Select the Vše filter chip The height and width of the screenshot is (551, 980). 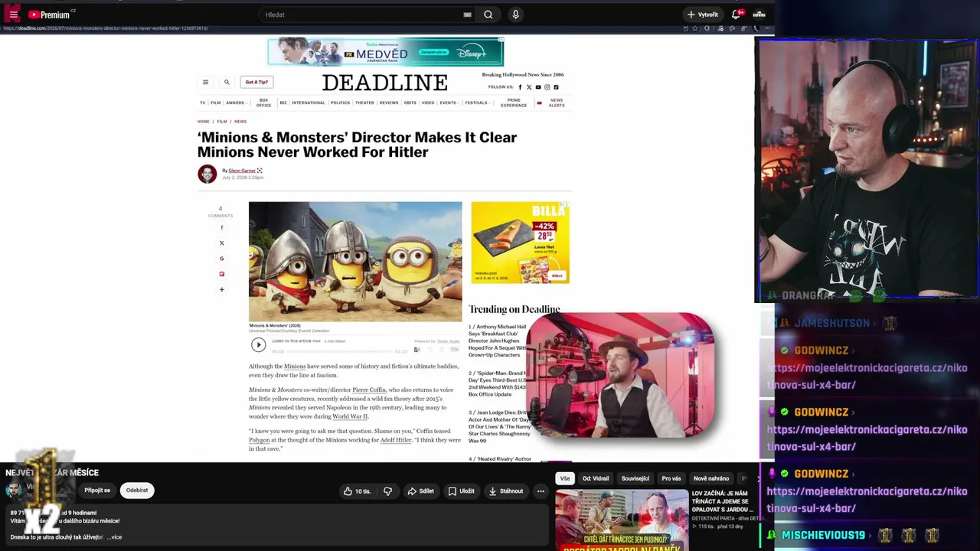click(x=565, y=478)
